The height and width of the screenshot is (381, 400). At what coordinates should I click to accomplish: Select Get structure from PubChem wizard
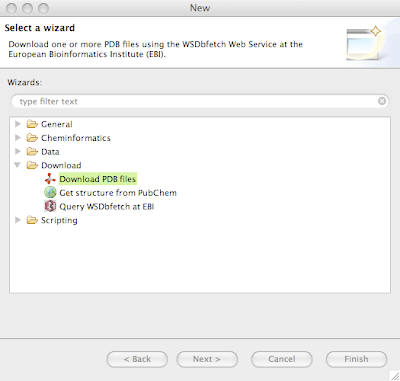(x=118, y=193)
